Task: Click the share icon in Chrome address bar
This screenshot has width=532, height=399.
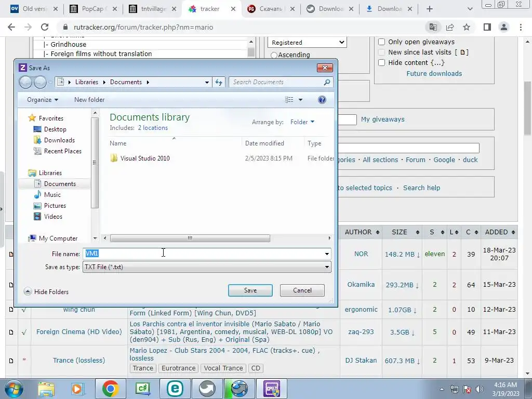Action: point(450,27)
